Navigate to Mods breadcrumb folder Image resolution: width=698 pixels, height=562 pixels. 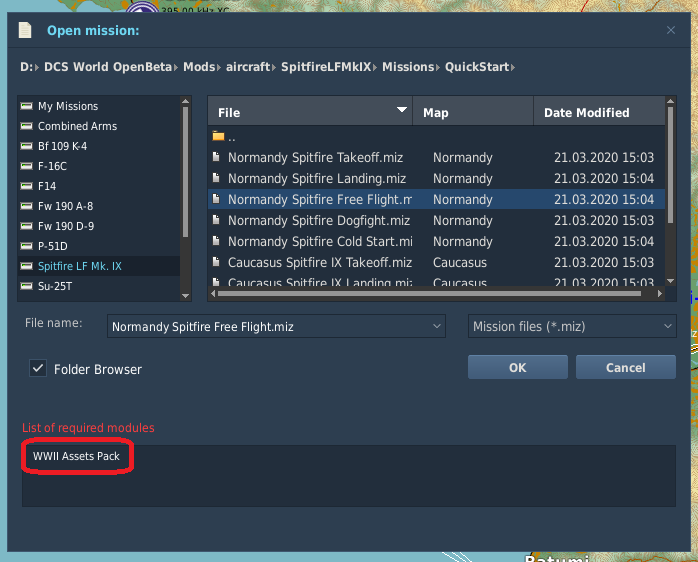coord(199,67)
